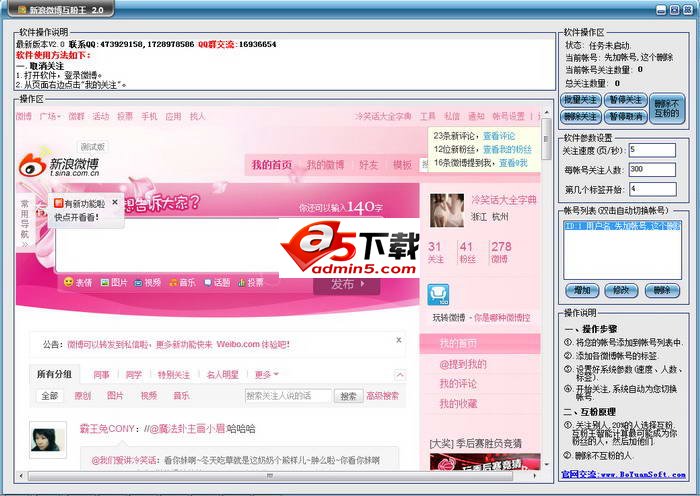The width and height of the screenshot is (700, 496).
Task: Open the 私信 link in top bar
Action: click(x=452, y=116)
